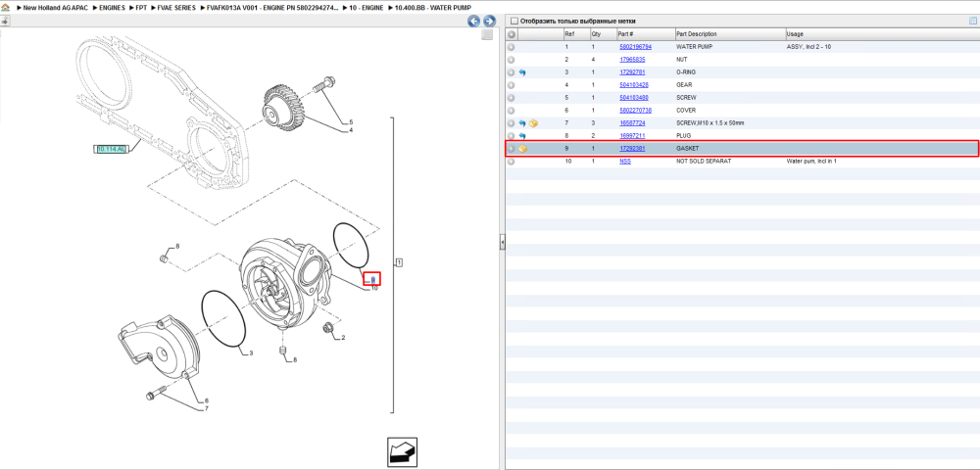This screenshot has height=470, width=980.
Task: Sort by the Part # column header
Action: 646,33
